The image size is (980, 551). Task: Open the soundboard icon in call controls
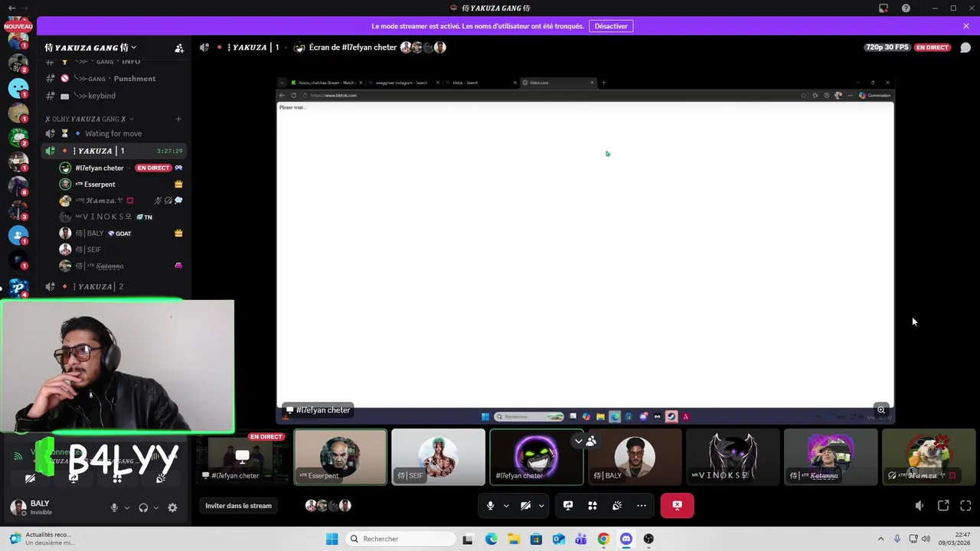[617, 506]
